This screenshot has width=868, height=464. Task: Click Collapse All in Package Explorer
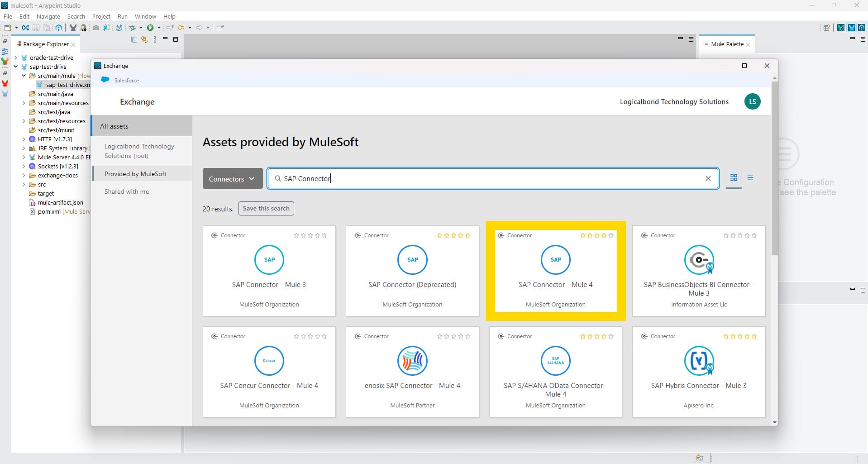click(134, 40)
